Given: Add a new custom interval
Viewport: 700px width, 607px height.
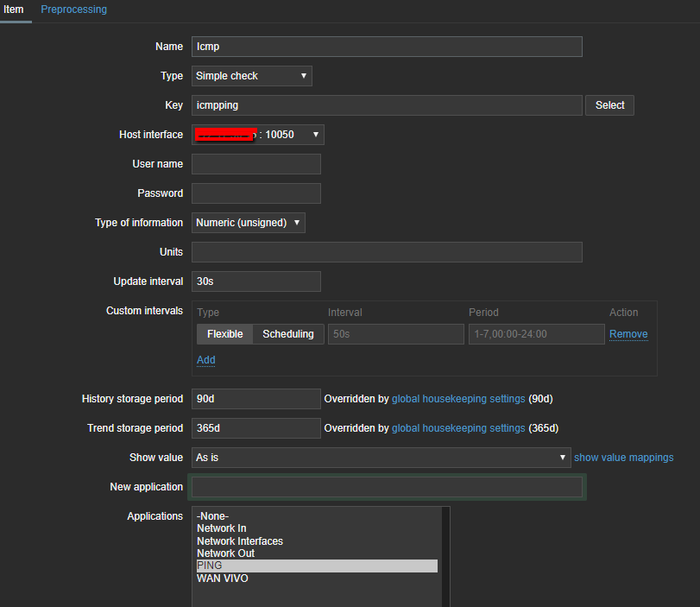Looking at the screenshot, I should pyautogui.click(x=205, y=360).
